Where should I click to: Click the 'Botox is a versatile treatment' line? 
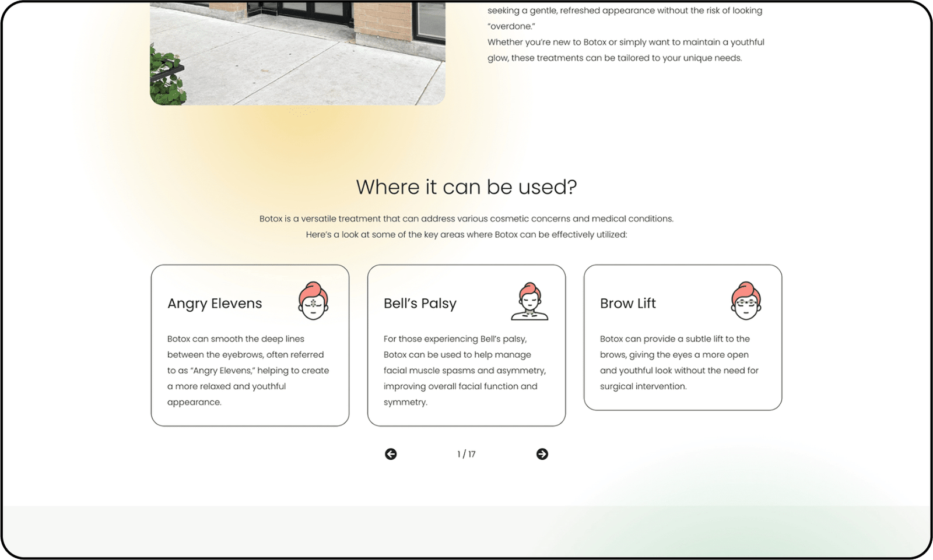pos(466,219)
